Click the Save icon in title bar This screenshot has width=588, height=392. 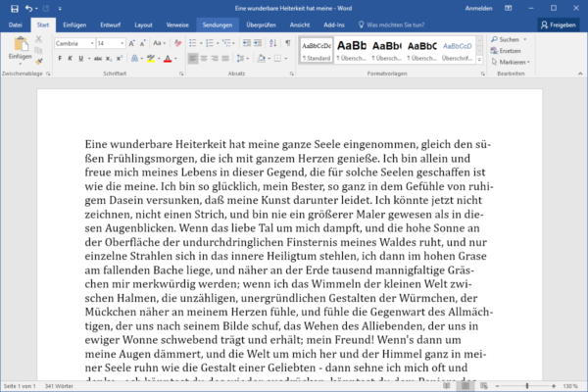point(15,8)
